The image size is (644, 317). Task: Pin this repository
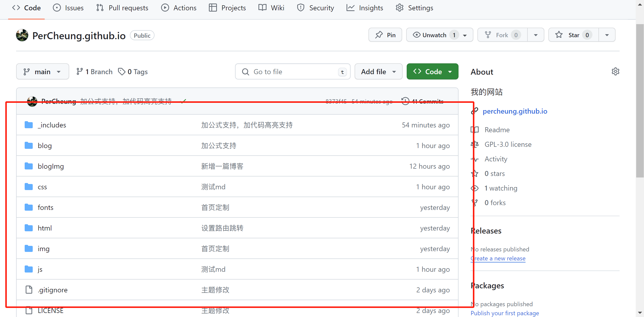coord(385,35)
